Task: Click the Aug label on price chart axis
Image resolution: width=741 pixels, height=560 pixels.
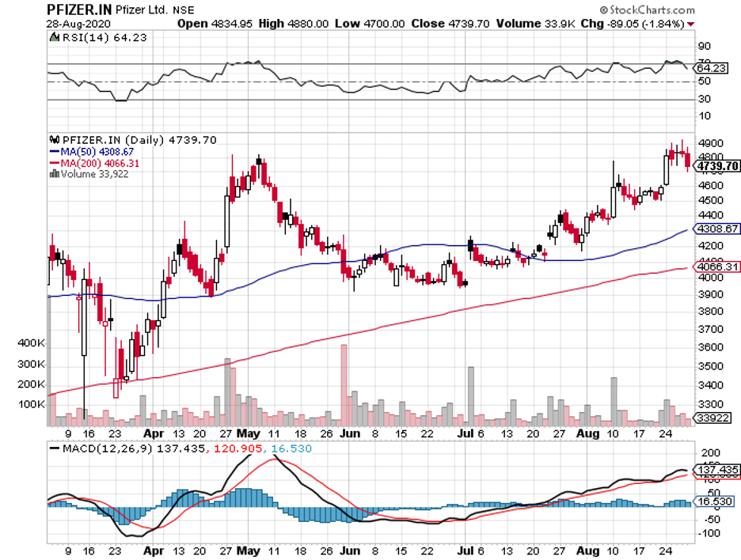Action: pyautogui.click(x=588, y=433)
